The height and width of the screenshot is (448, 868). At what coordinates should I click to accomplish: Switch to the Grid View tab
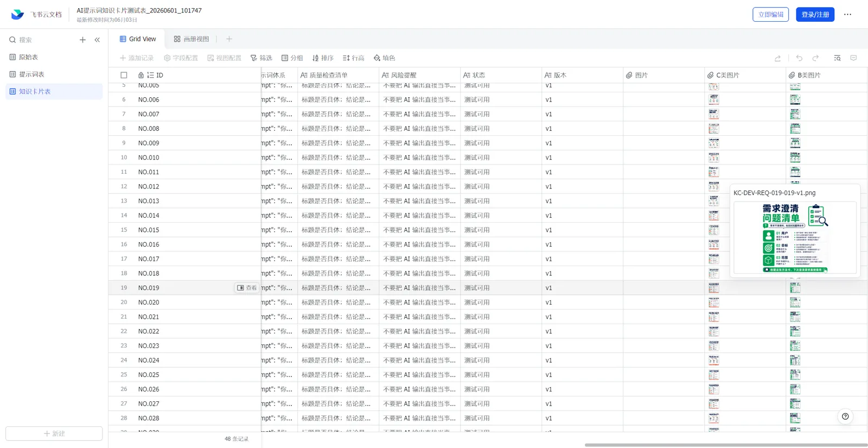click(x=138, y=39)
